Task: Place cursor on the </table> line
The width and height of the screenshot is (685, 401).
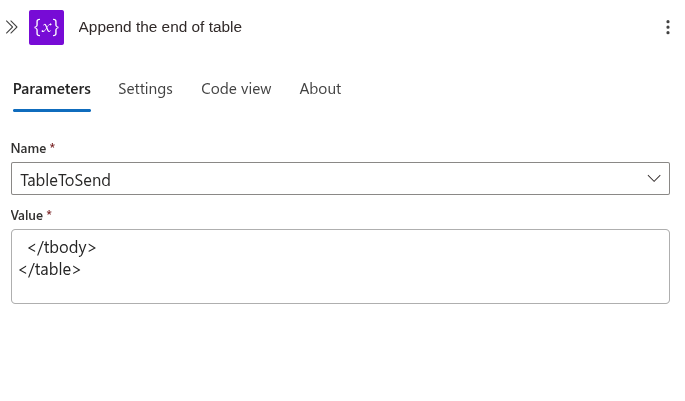Action: coord(50,270)
